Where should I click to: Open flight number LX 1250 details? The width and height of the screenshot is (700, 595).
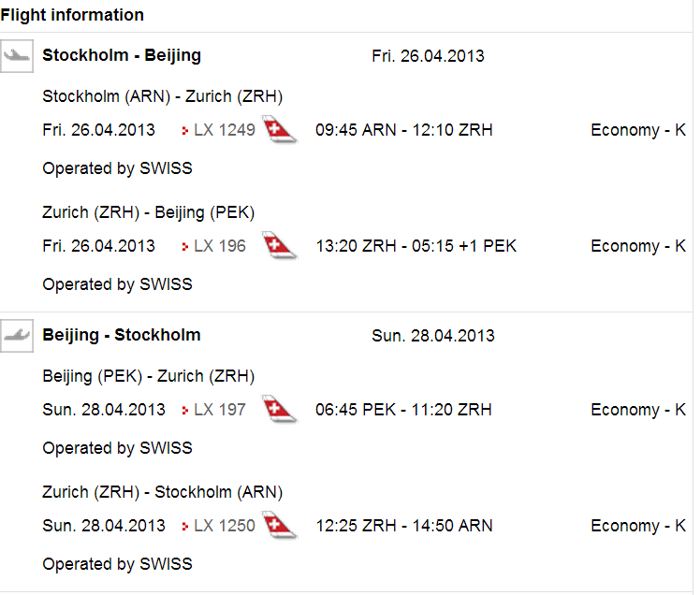(224, 526)
